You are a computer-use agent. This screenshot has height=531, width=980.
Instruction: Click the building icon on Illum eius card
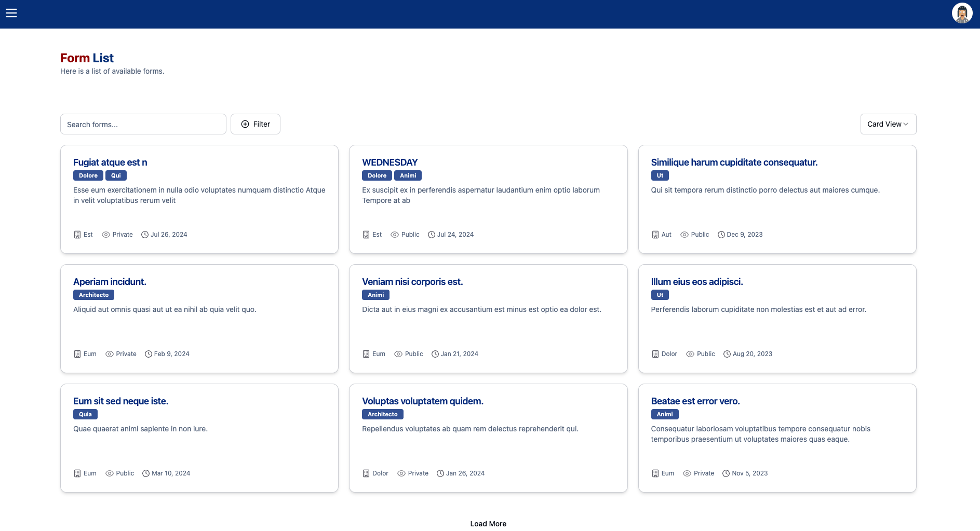tap(655, 354)
